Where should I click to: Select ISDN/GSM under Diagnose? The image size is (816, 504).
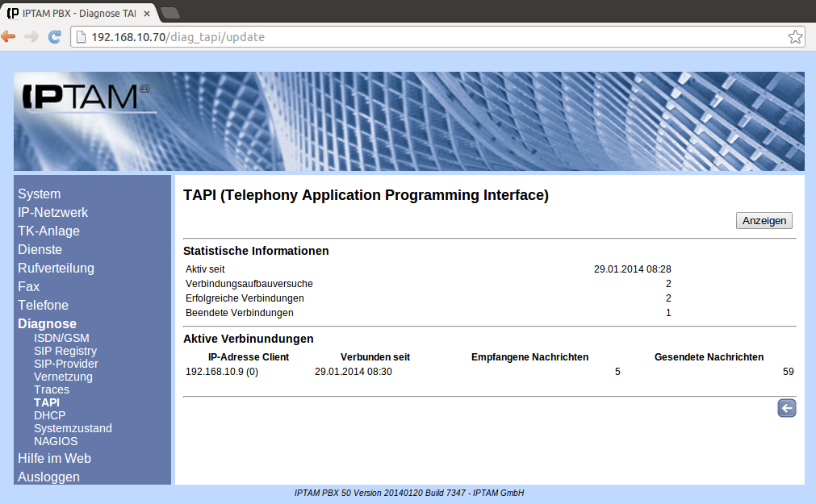[61, 338]
